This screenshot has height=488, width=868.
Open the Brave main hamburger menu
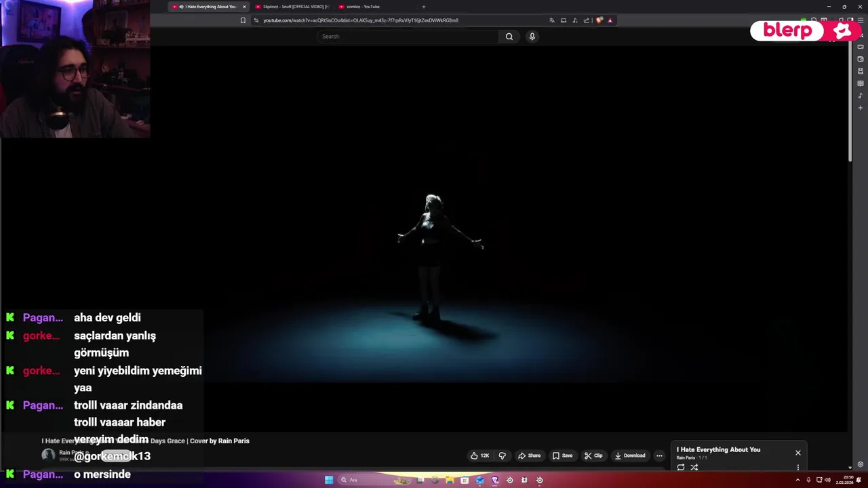click(860, 20)
